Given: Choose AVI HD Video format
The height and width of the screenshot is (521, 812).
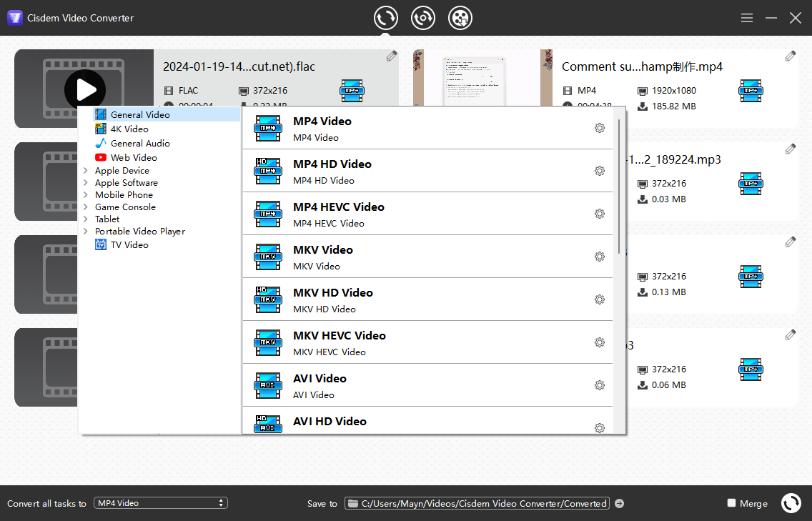Looking at the screenshot, I should tap(427, 421).
